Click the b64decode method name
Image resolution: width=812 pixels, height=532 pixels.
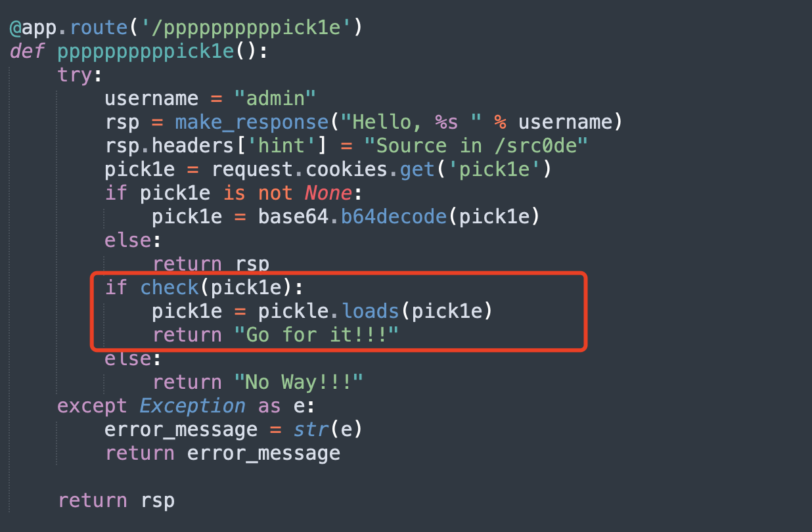pos(394,217)
